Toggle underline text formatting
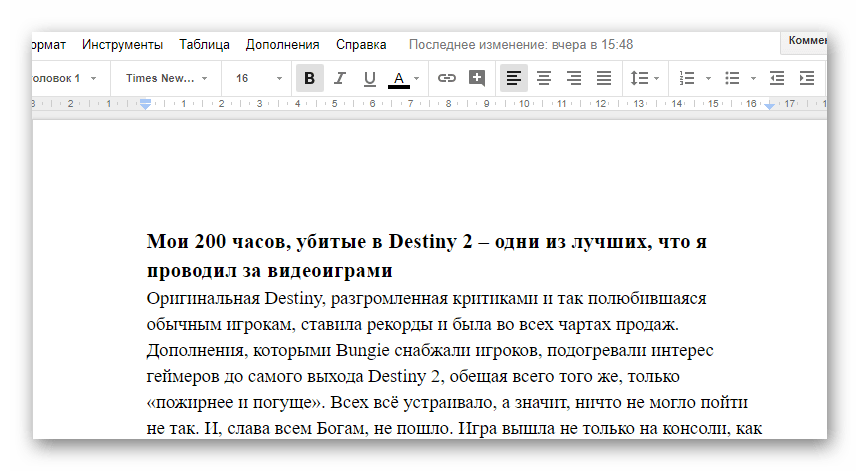The height and width of the screenshot is (471, 859). pyautogui.click(x=369, y=78)
